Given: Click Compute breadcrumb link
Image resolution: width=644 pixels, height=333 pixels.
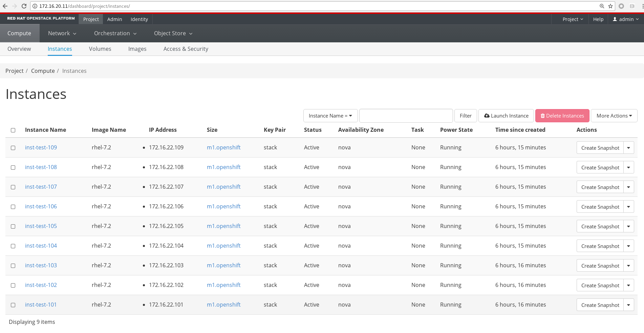Looking at the screenshot, I should (43, 71).
